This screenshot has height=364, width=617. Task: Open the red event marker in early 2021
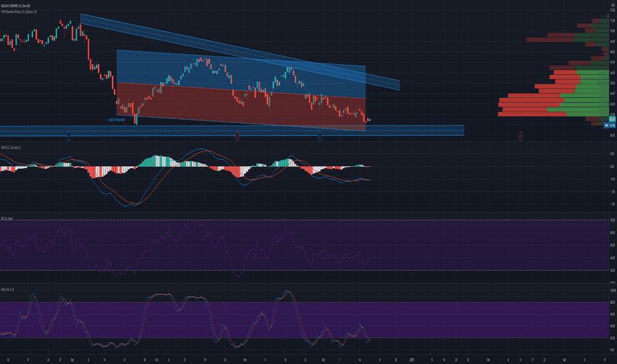tap(520, 136)
